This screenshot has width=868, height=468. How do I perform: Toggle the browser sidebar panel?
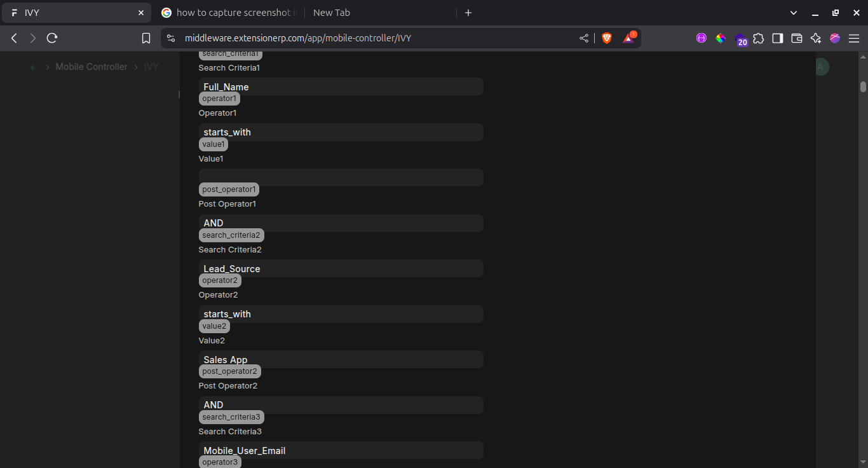[x=778, y=38]
